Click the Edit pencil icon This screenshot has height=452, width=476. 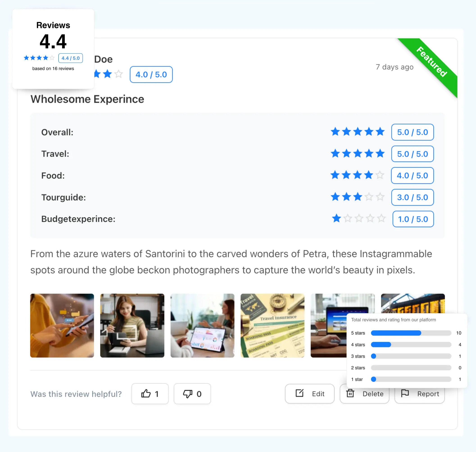tap(299, 393)
